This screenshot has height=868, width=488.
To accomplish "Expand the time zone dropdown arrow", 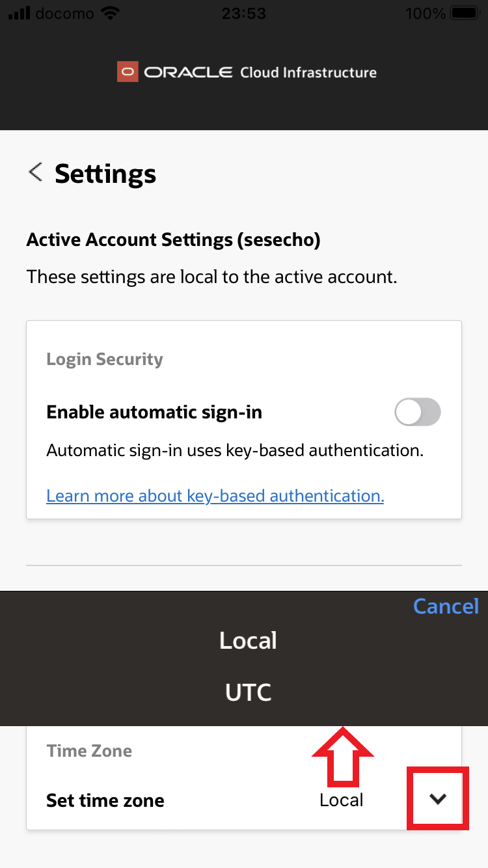I will pos(438,799).
